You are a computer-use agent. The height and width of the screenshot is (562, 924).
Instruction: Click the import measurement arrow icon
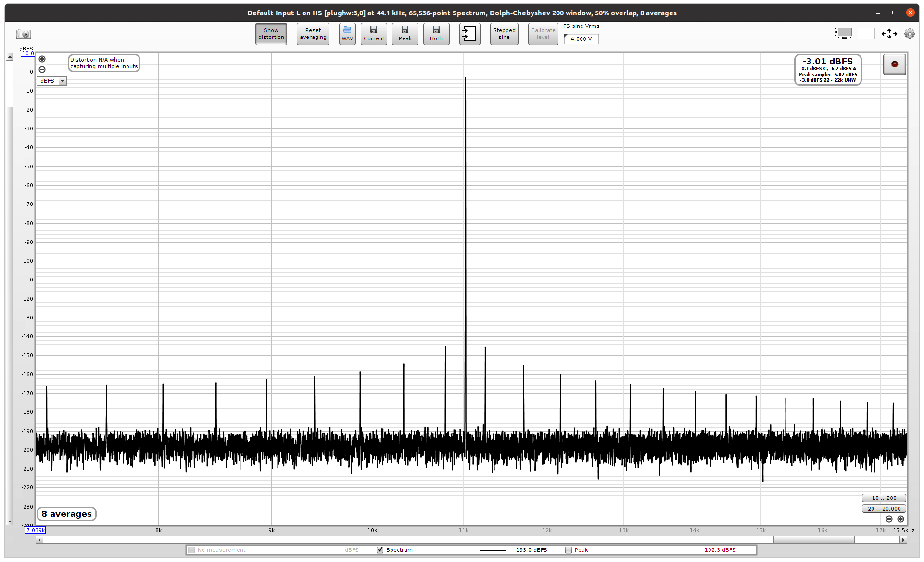469,34
